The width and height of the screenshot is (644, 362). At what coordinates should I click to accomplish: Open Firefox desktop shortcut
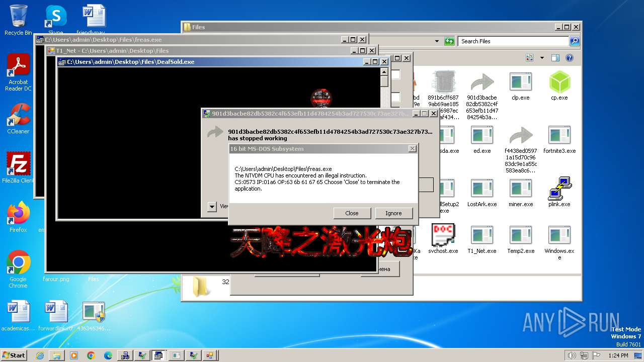point(18,217)
